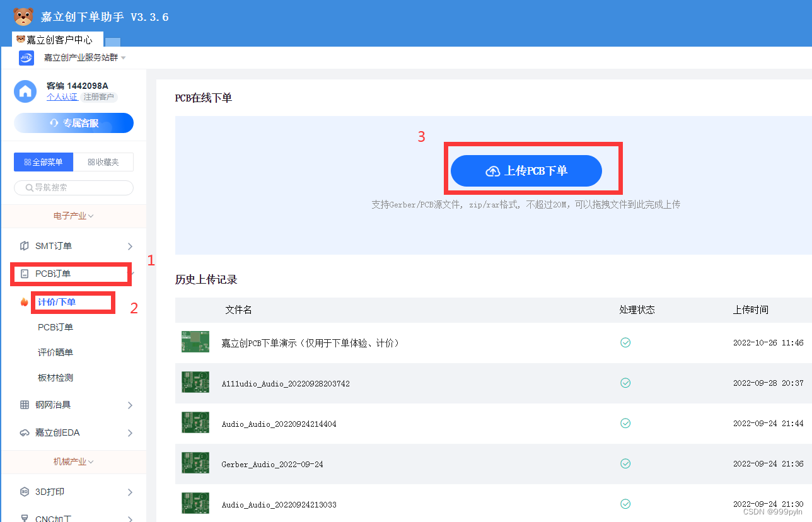Image resolution: width=812 pixels, height=522 pixels.
Task: Open new tab button next to 嘉立创客户中心
Action: (x=112, y=42)
